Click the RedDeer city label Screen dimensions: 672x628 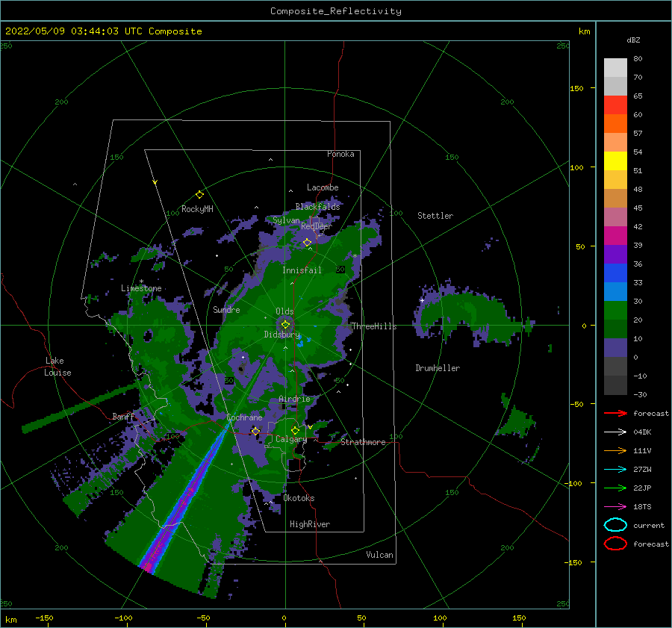(317, 226)
